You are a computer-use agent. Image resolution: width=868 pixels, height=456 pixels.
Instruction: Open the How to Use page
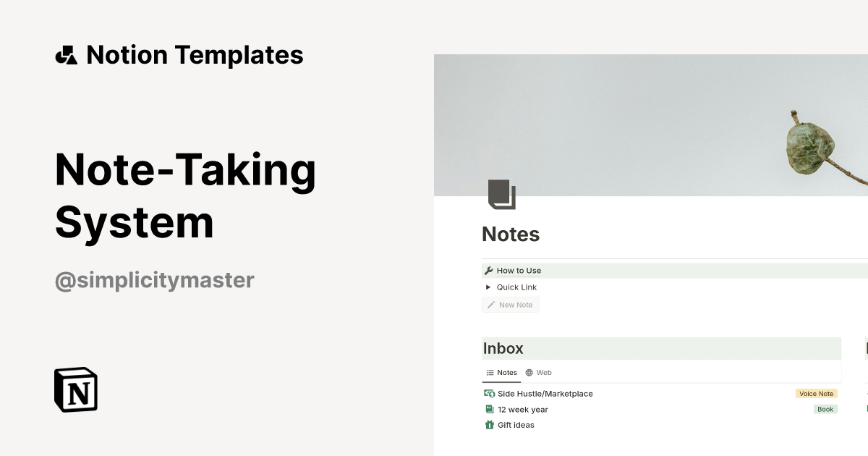518,270
